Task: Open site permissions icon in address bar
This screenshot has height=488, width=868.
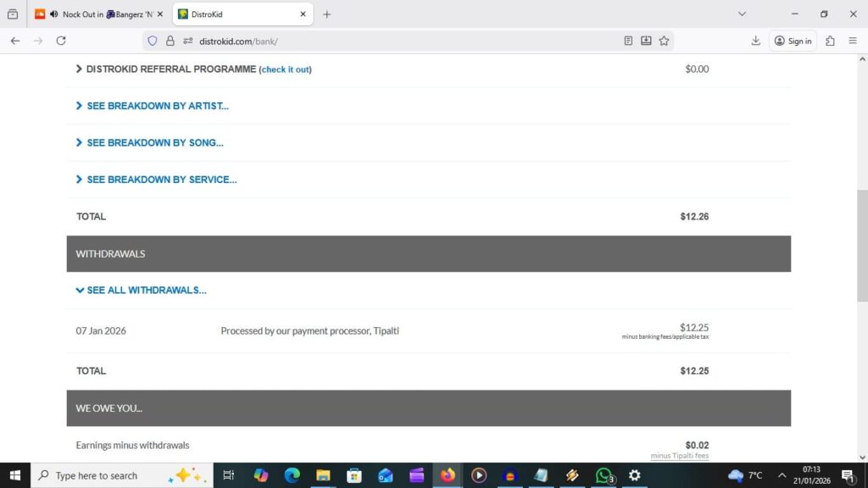Action: tap(187, 41)
